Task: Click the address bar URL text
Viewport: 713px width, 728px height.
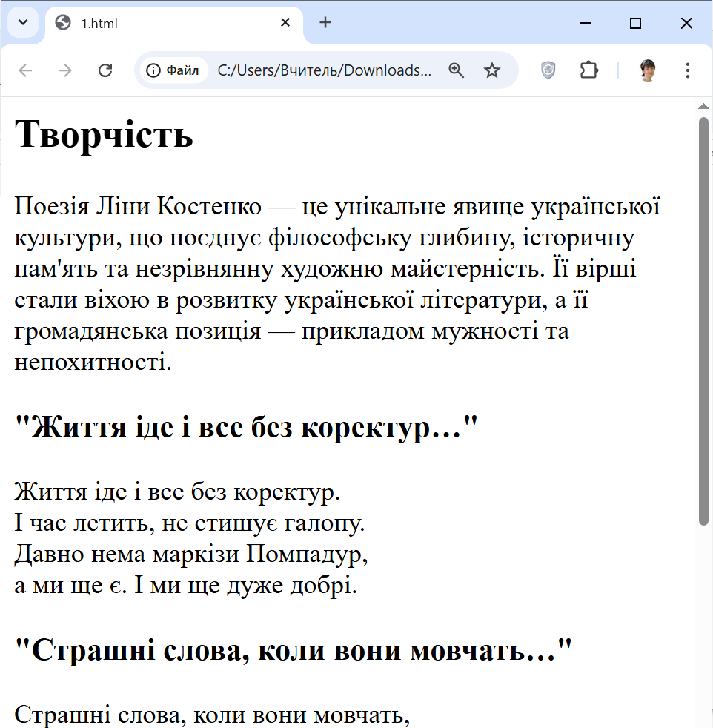Action: tap(324, 70)
